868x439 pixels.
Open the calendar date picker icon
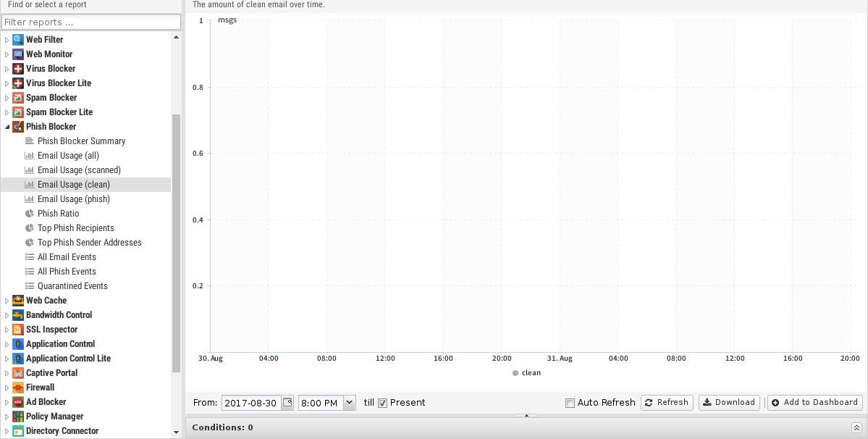click(287, 403)
